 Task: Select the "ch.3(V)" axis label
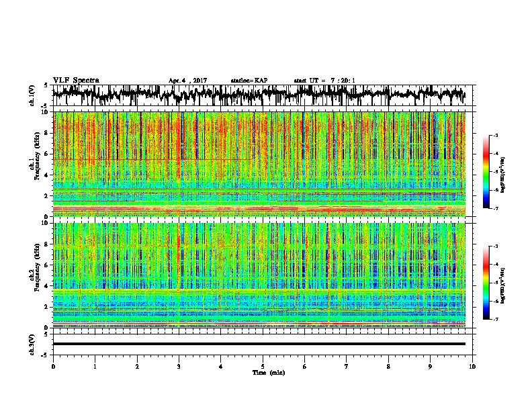click(x=32, y=345)
